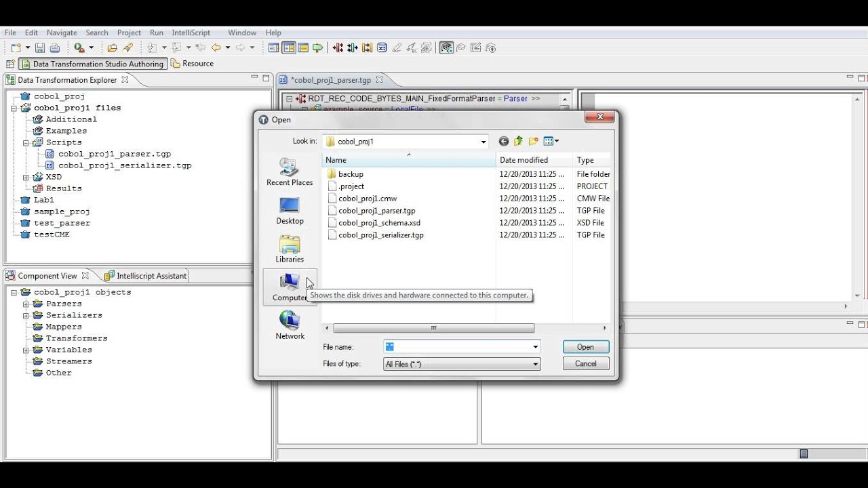Screen dimensions: 868x488
Task: Click the Create New Folder icon in the dialog
Action: tap(534, 141)
